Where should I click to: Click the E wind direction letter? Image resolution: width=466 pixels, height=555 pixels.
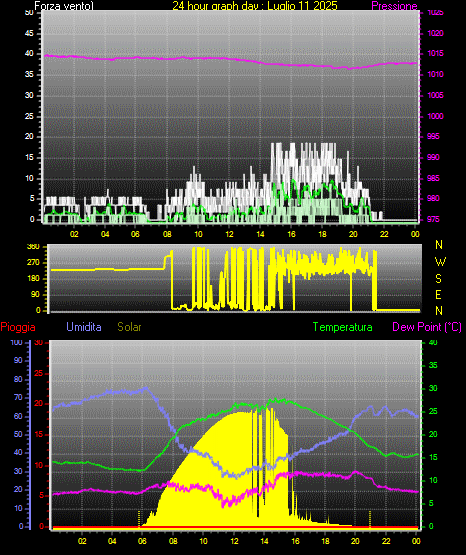(438, 294)
